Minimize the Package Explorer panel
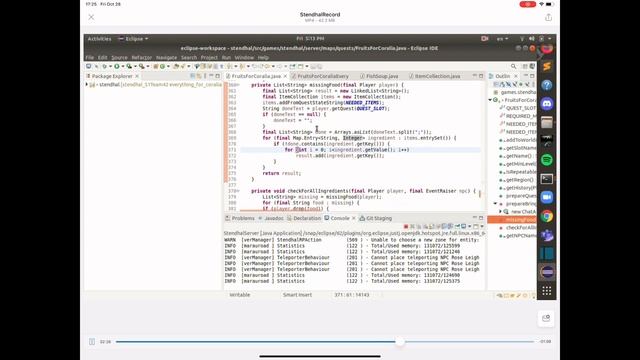This screenshot has height=360, width=640. (211, 76)
